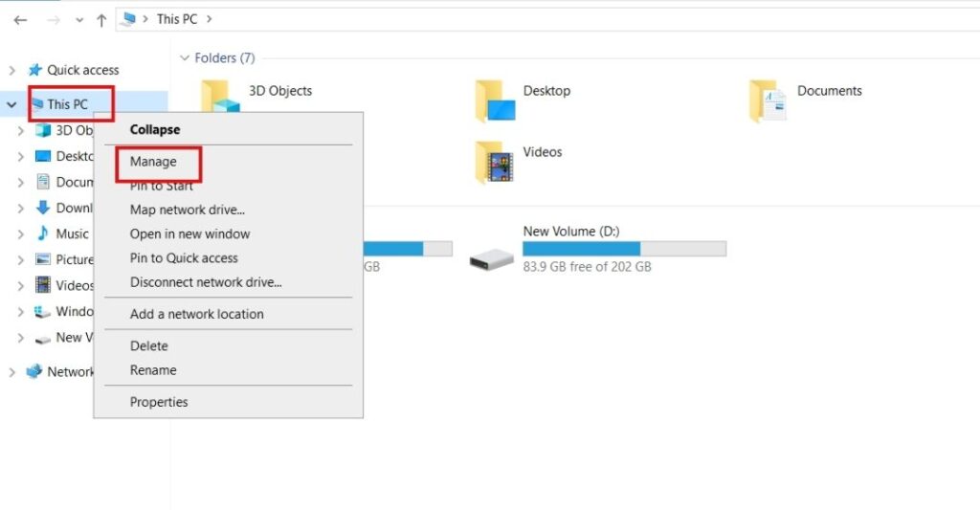
Task: Choose Pin to Quick access option
Action: (x=184, y=257)
